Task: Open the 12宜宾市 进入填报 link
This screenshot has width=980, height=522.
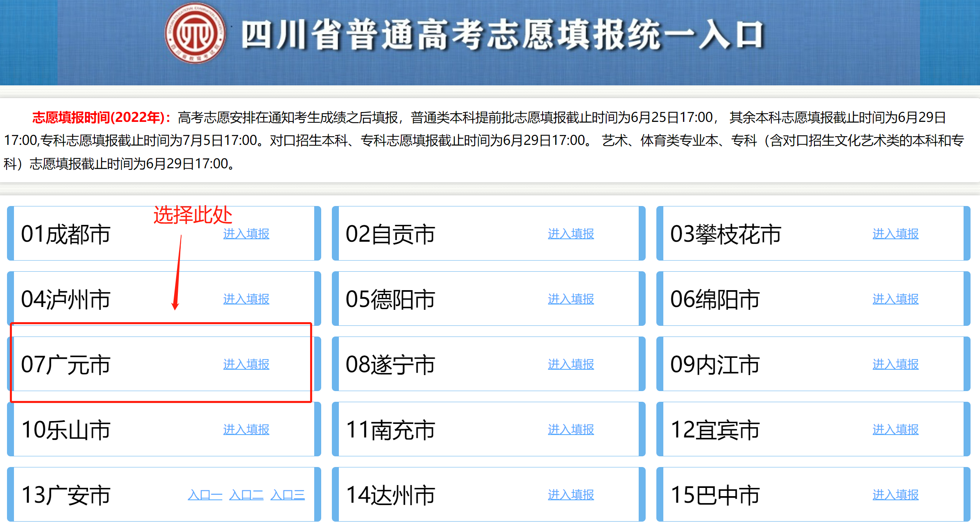Action: coord(895,429)
